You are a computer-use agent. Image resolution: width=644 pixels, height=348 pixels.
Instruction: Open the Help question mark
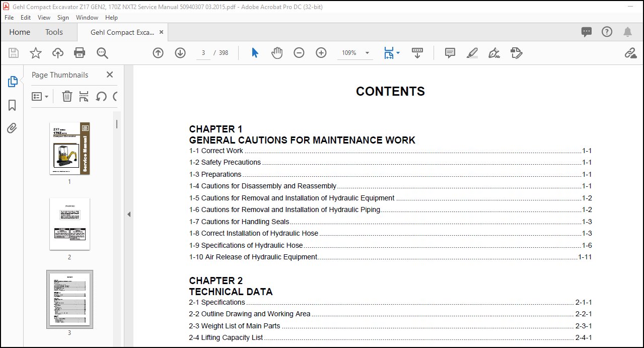click(607, 32)
